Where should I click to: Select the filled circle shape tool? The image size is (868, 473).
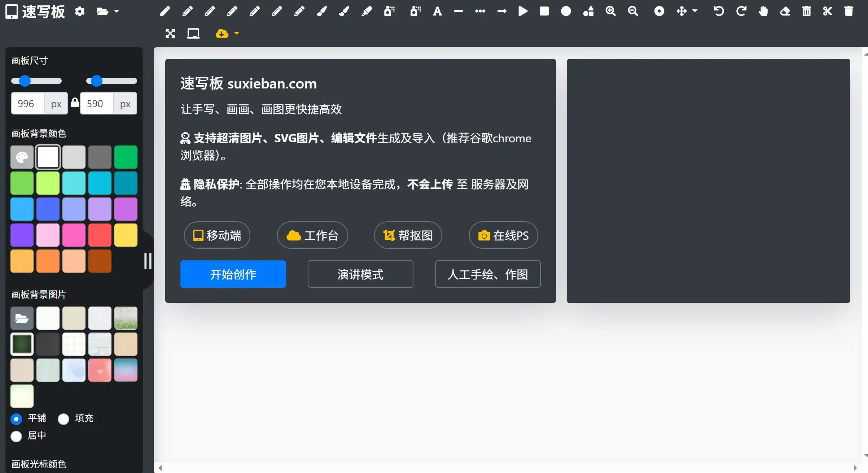(x=566, y=11)
